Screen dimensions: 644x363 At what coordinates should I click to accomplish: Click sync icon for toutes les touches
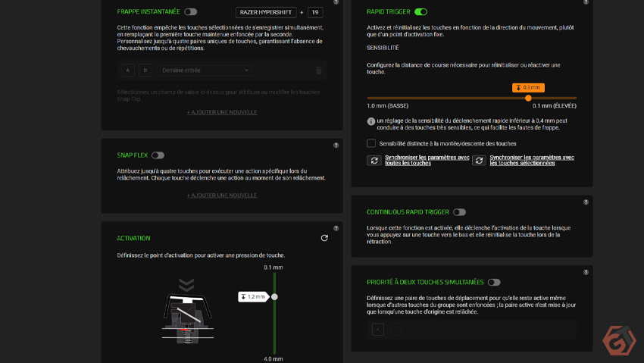point(374,161)
